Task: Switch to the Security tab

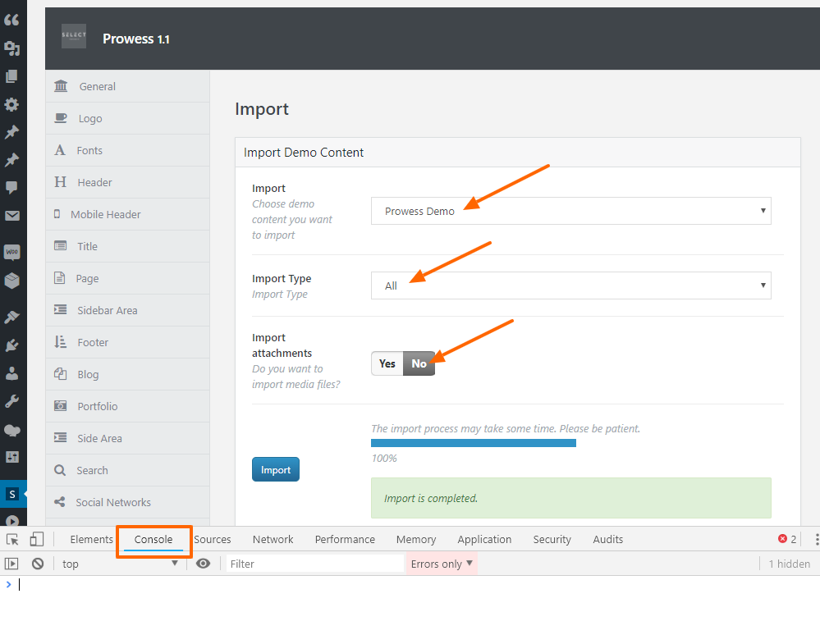Action: point(552,539)
